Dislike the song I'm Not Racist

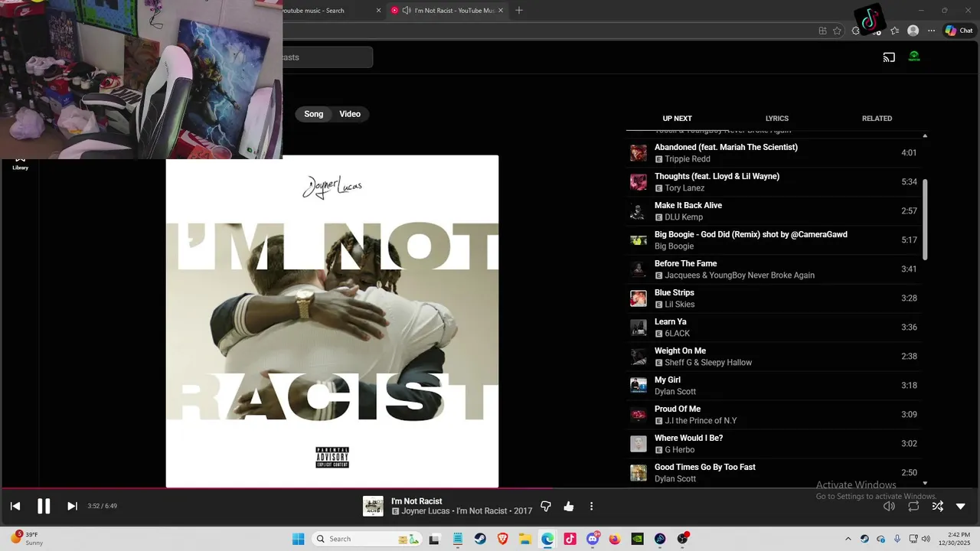(546, 506)
